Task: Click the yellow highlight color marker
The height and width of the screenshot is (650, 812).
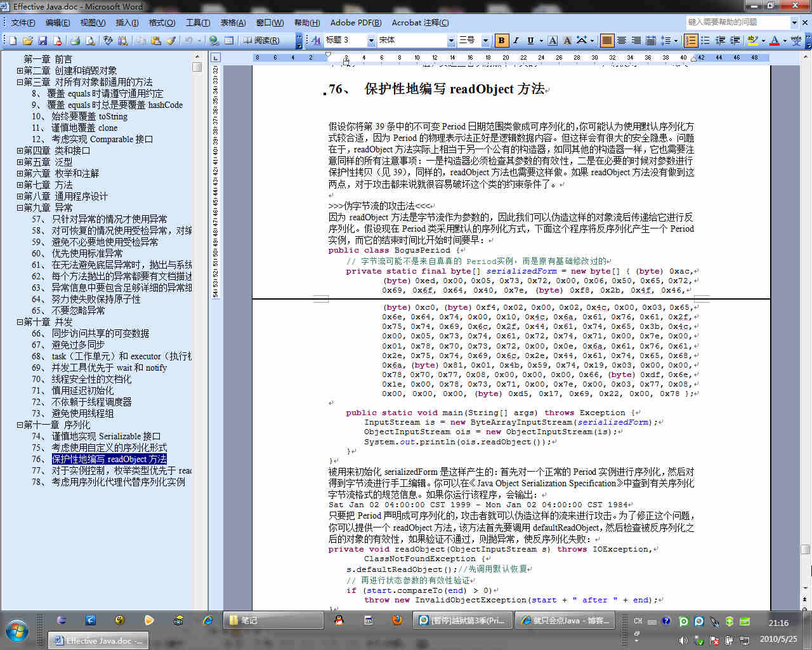Action: pyautogui.click(x=752, y=41)
